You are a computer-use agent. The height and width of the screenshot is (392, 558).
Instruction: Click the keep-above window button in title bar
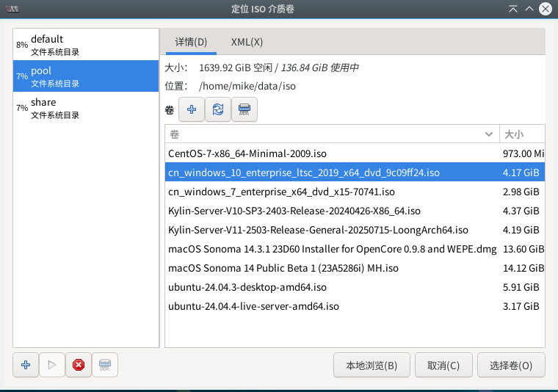[512, 9]
